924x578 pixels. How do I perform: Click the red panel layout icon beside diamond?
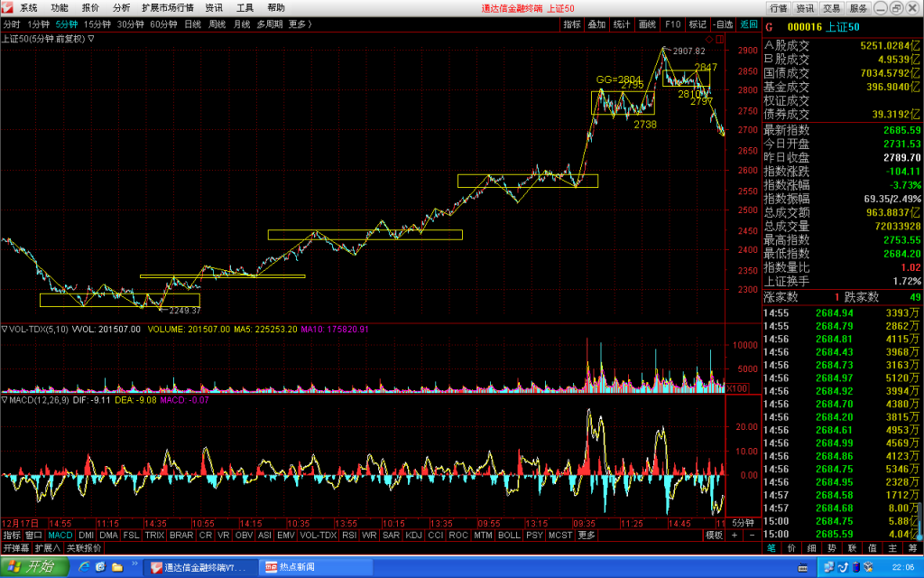click(x=719, y=39)
